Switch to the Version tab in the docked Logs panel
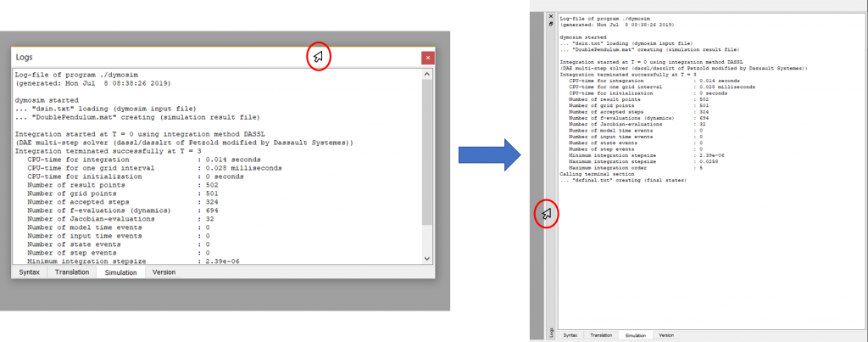 [666, 335]
